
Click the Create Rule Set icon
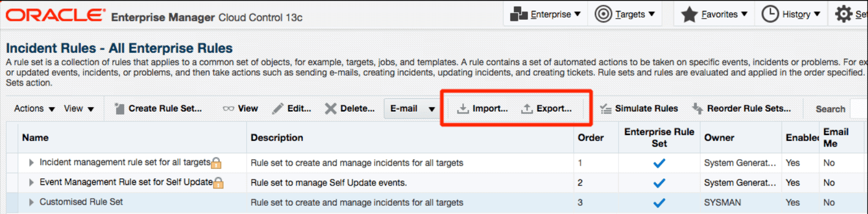119,109
